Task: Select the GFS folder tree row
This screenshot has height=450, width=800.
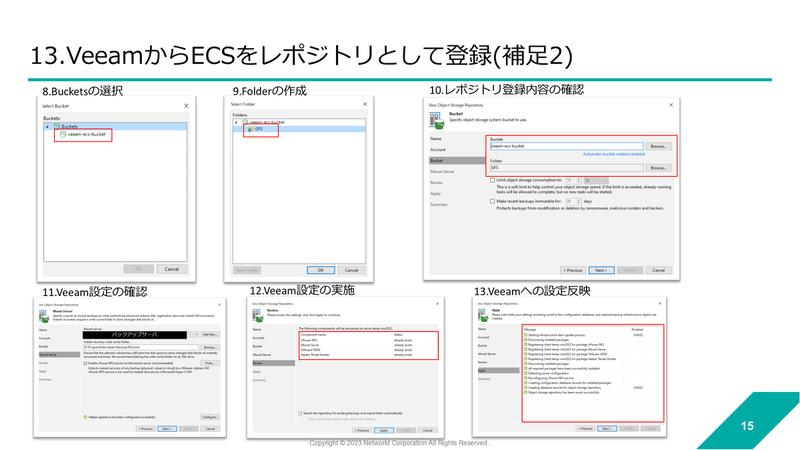Action: click(x=299, y=129)
